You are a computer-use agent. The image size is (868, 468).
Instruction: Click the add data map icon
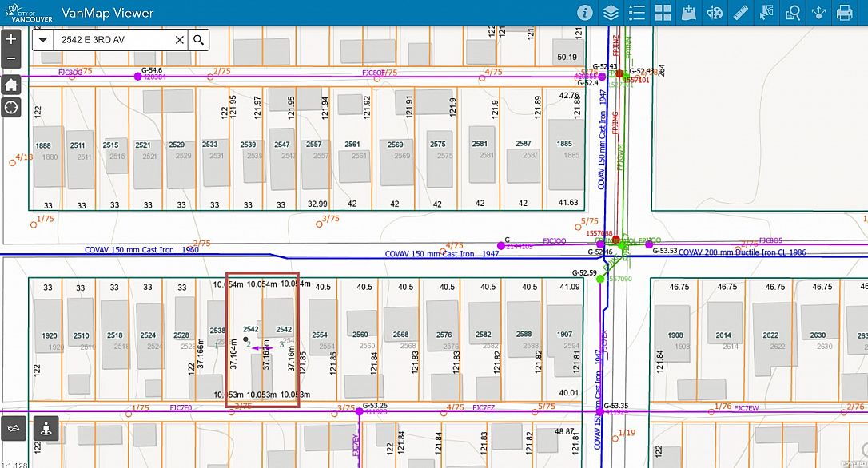pos(689,13)
